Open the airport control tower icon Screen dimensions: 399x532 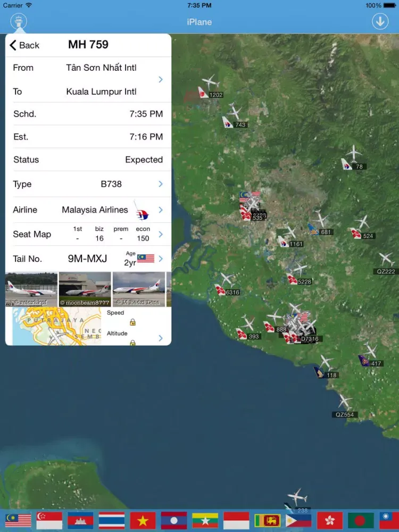coord(18,21)
